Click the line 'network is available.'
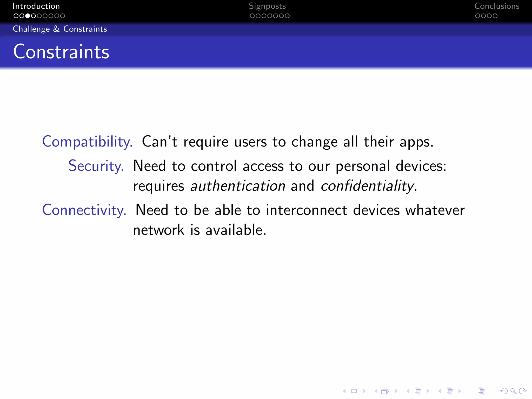 pyautogui.click(x=199, y=230)
